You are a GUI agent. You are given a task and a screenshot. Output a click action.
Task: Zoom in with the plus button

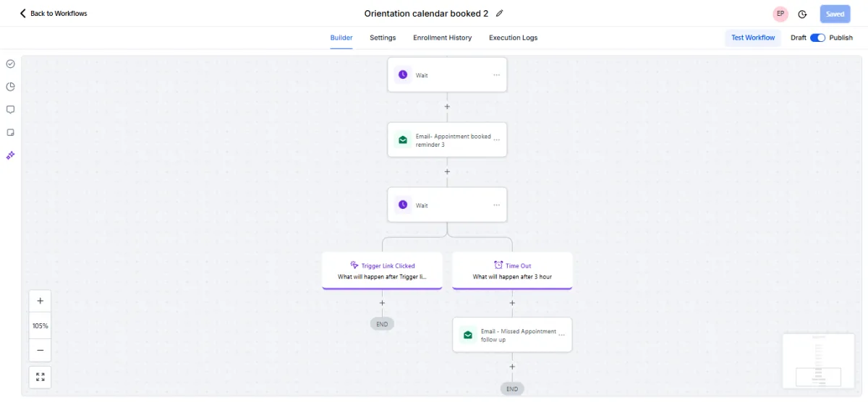tap(41, 301)
